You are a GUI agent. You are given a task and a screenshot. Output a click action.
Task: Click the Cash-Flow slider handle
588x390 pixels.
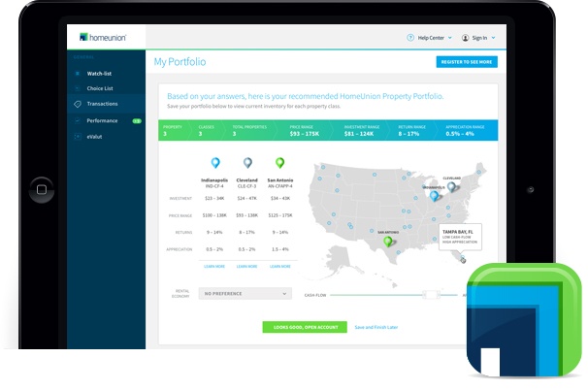pos(431,295)
